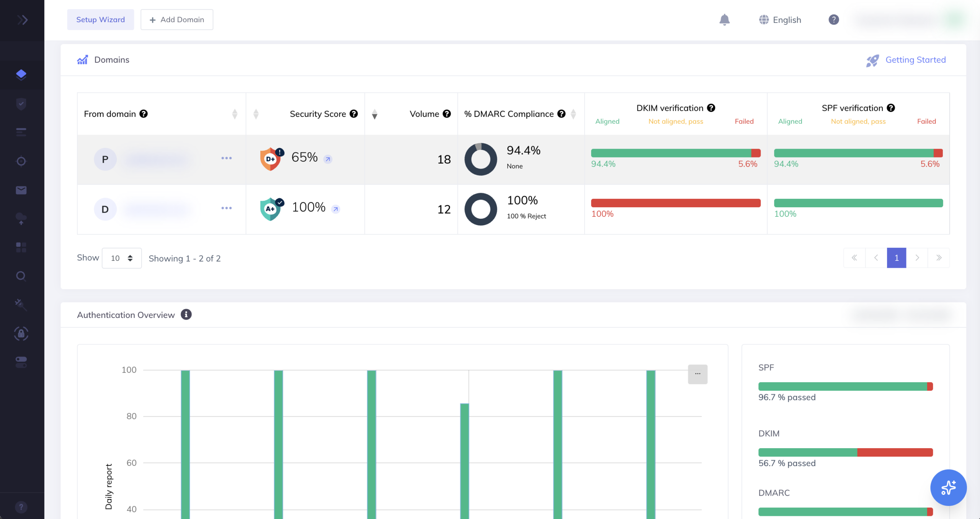Image resolution: width=980 pixels, height=519 pixels.
Task: Click the From domain help icon
Action: (x=144, y=114)
